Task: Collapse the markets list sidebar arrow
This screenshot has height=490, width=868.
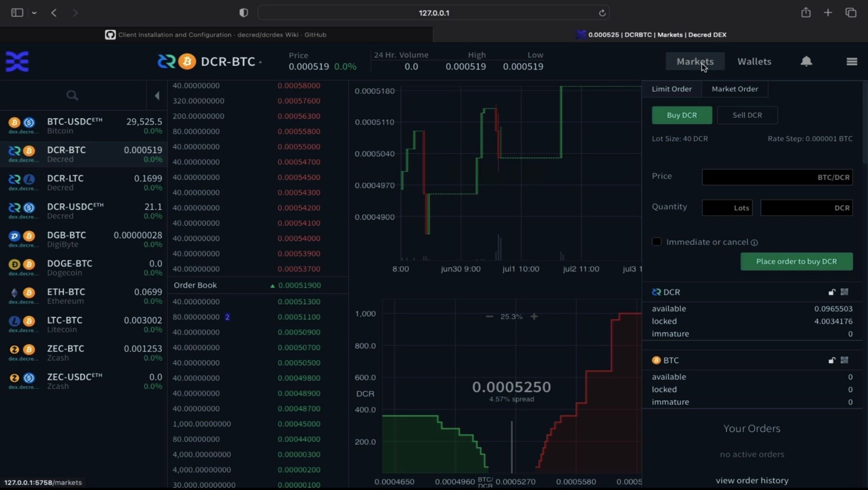Action: click(157, 95)
